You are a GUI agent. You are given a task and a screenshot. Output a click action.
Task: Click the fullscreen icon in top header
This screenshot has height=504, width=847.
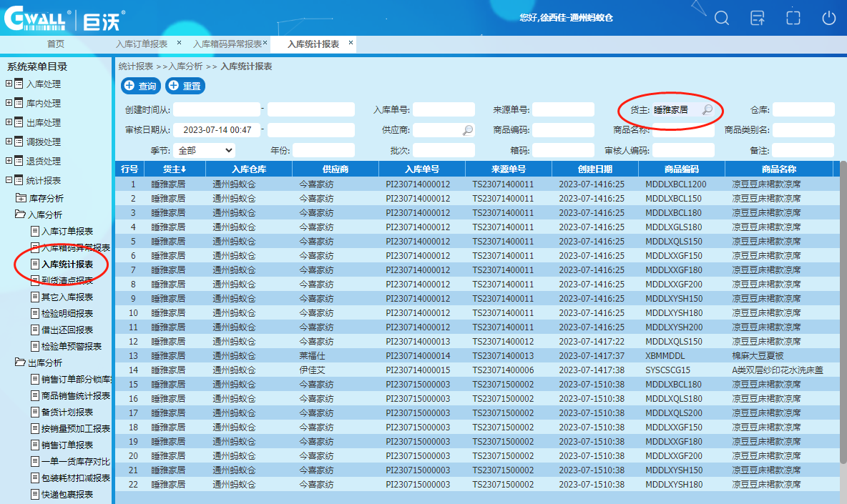coord(793,19)
